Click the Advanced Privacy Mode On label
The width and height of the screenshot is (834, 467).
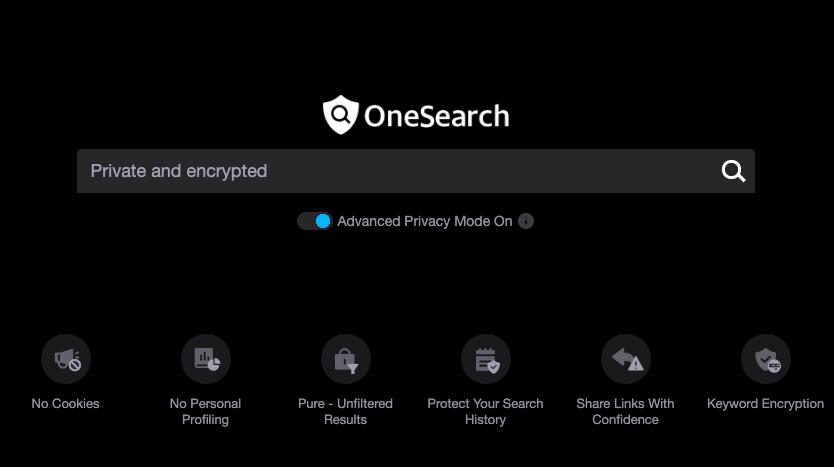424,221
